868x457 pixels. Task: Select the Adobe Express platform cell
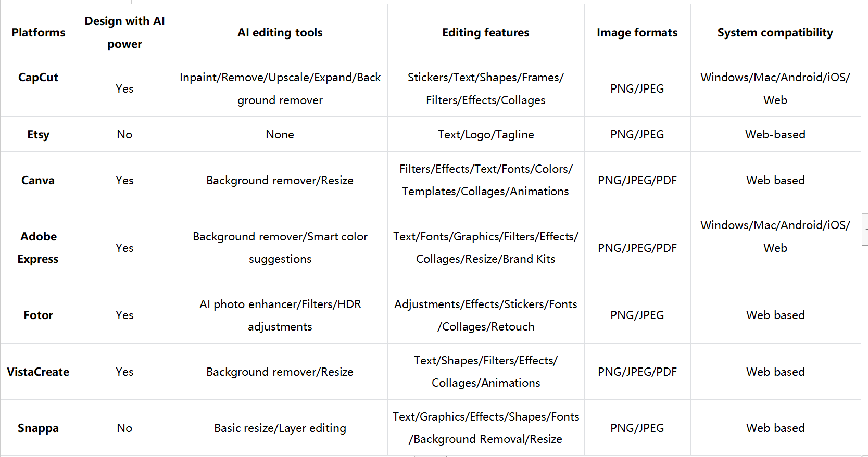pos(38,248)
